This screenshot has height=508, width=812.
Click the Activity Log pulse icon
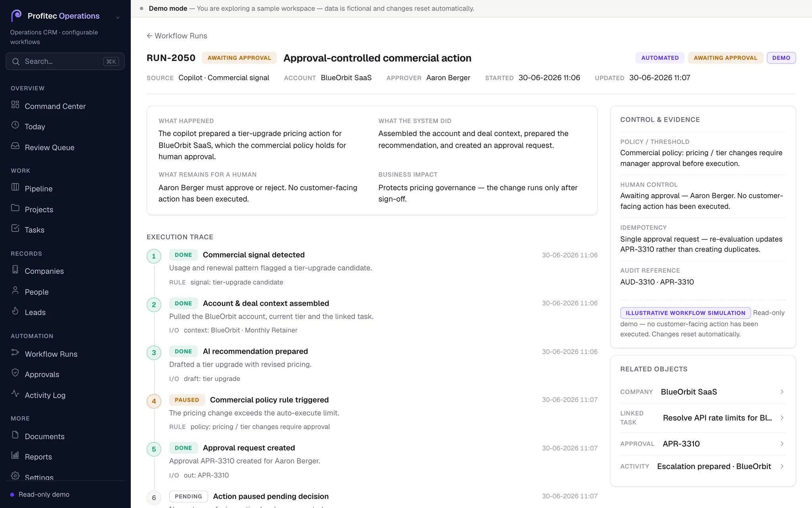pos(15,393)
